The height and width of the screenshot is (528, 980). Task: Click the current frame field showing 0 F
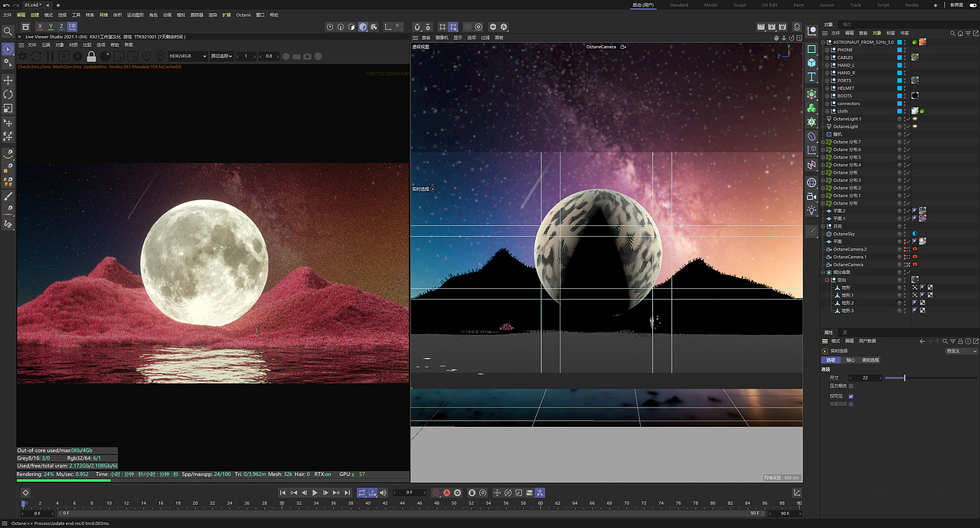pos(410,493)
